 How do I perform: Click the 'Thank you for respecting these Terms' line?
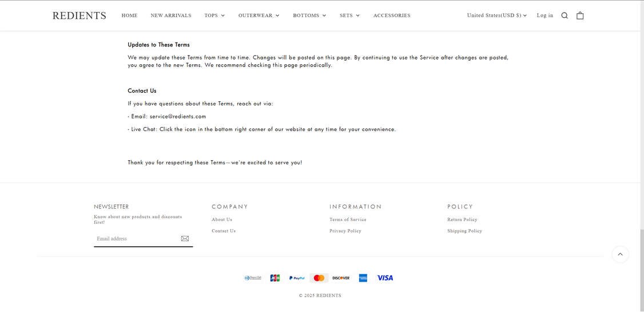[215, 163]
